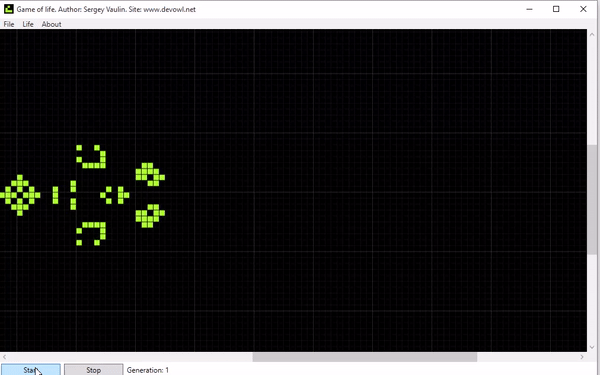Click the scroll up arrow
The width and height of the screenshot is (600, 375).
click(592, 34)
